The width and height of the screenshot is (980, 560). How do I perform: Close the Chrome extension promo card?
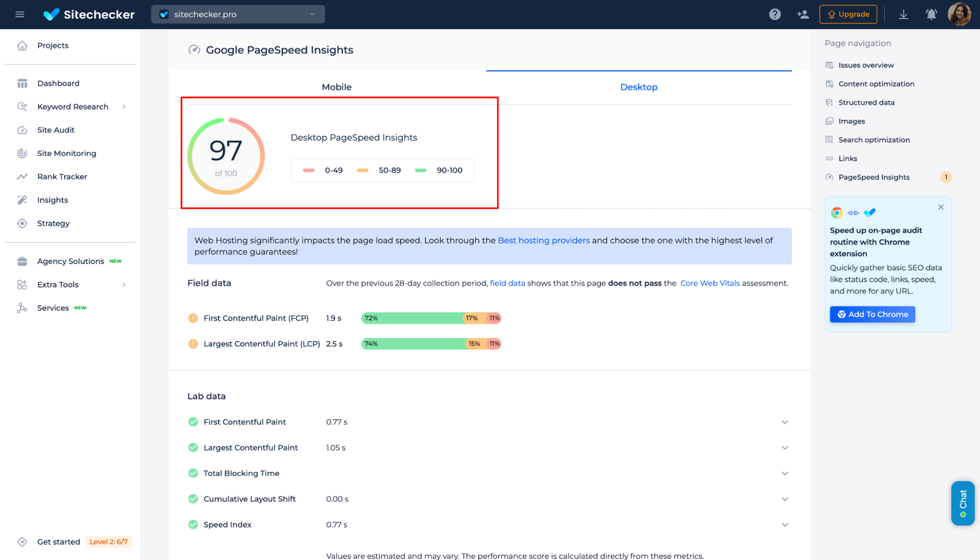pyautogui.click(x=940, y=207)
